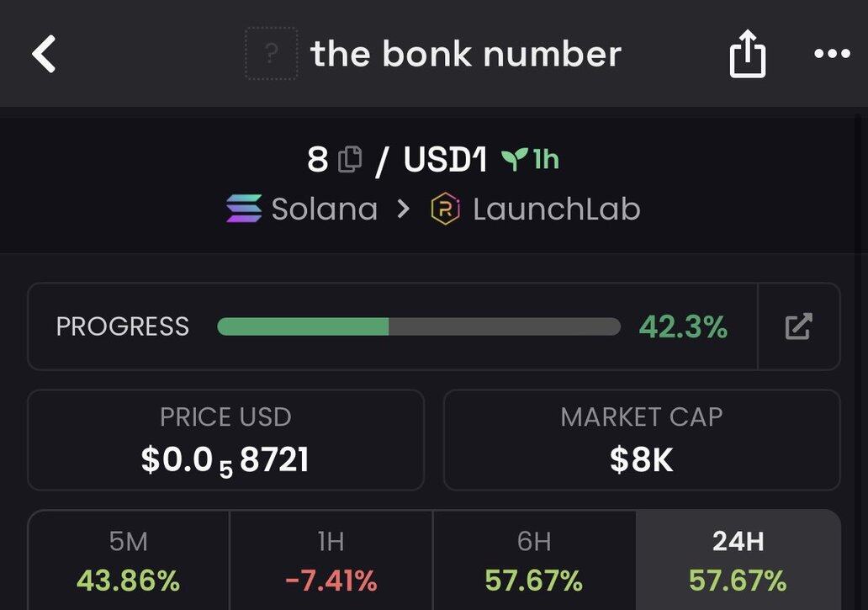Open external link icon beside progress
Viewport: 868px width, 610px height.
(x=799, y=326)
